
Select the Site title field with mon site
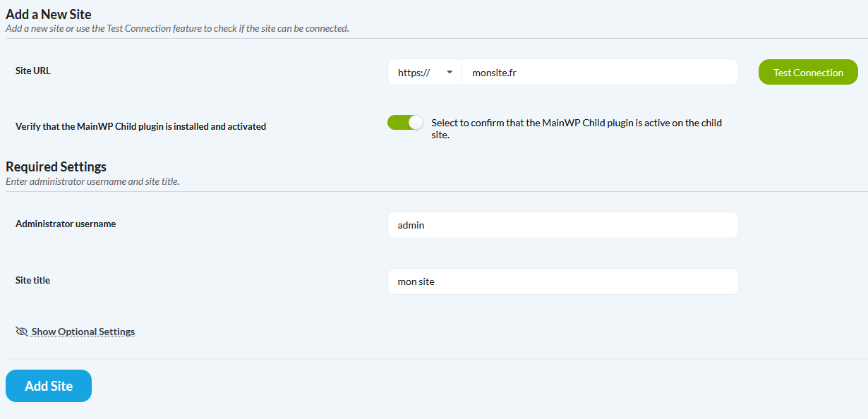coord(562,281)
